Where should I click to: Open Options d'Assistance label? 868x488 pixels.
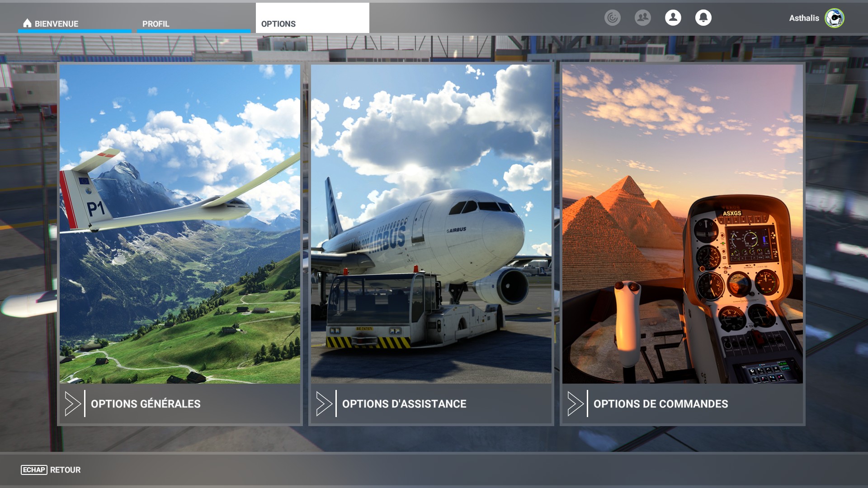pos(404,404)
